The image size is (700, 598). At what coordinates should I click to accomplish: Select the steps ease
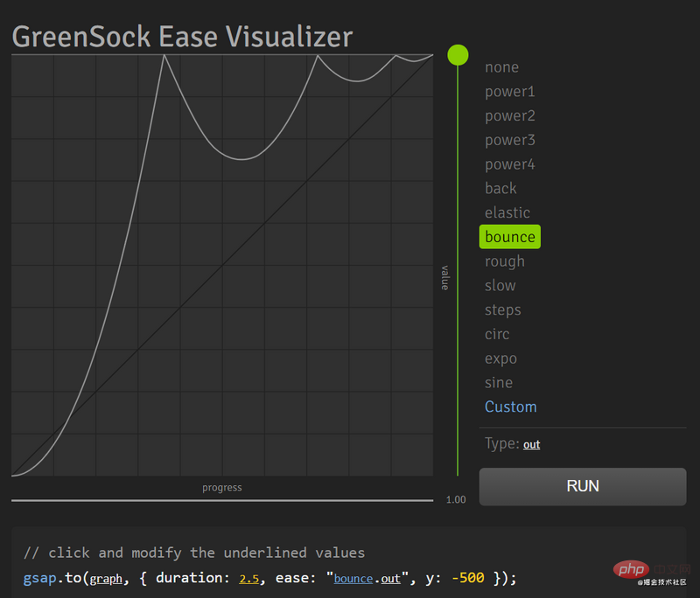502,309
